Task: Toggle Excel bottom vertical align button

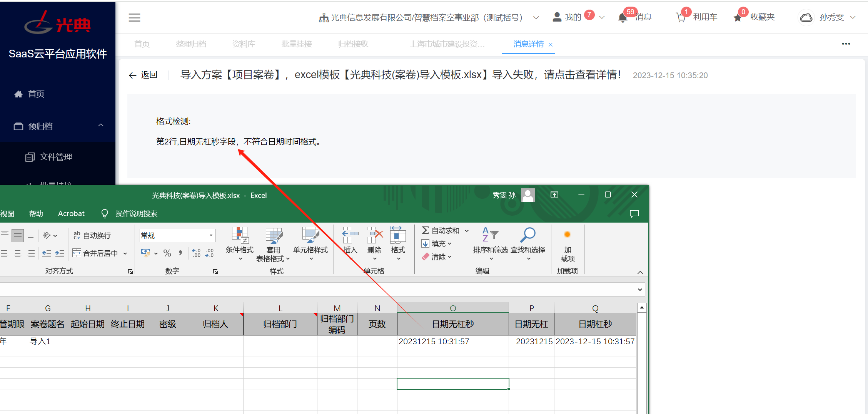Action: coord(31,235)
